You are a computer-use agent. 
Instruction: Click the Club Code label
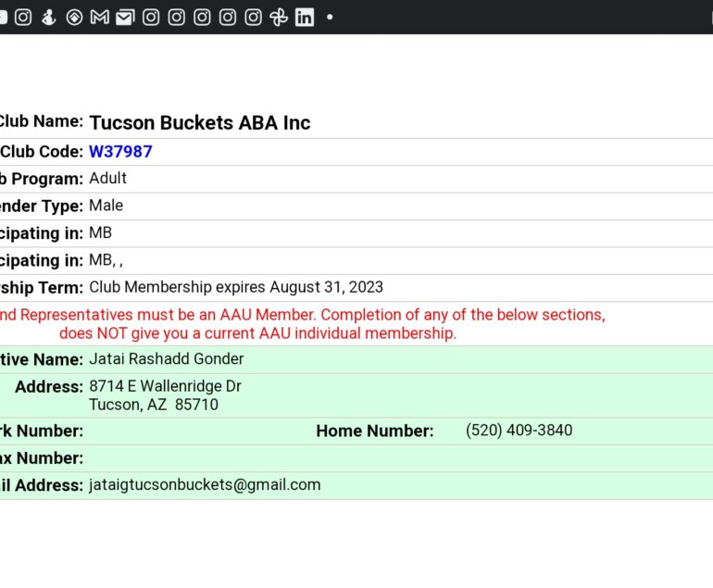click(x=42, y=152)
